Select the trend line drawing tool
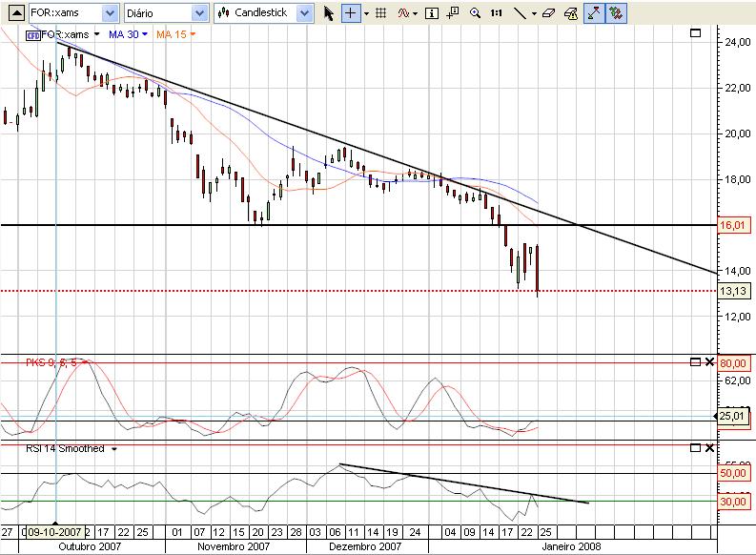 (520, 13)
